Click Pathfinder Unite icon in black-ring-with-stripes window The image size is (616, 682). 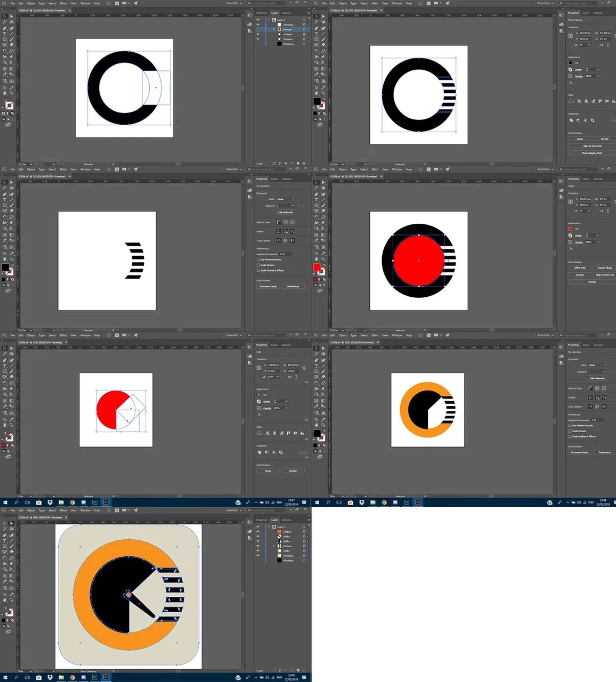pos(571,120)
